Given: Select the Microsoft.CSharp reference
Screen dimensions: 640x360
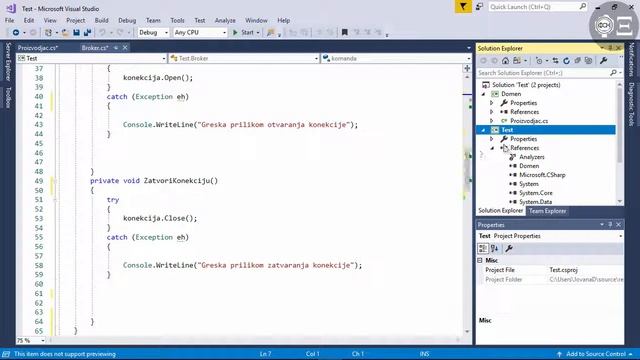Looking at the screenshot, I should point(542,175).
